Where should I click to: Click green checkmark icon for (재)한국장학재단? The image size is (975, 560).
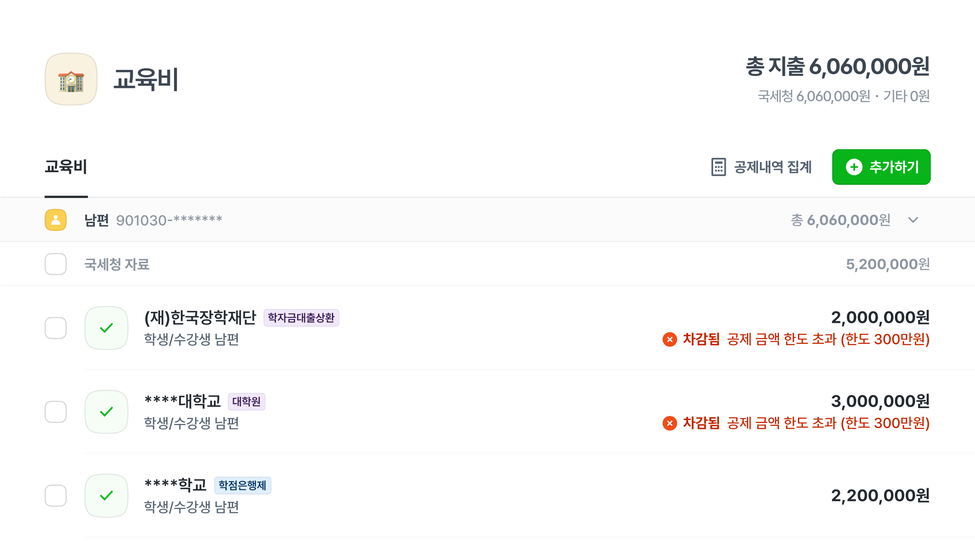(106, 328)
